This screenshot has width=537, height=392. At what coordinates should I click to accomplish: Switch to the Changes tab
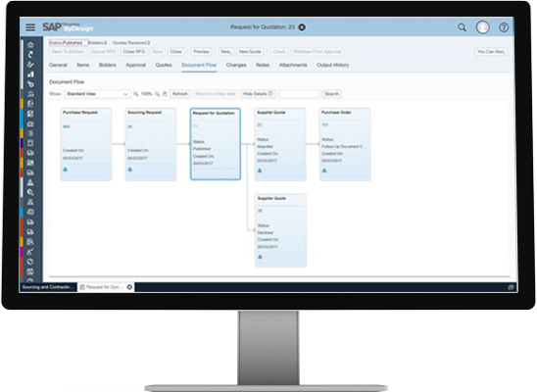(x=236, y=65)
